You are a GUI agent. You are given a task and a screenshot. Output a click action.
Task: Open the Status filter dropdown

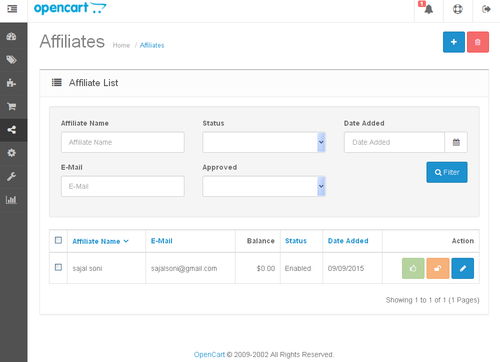click(x=264, y=142)
